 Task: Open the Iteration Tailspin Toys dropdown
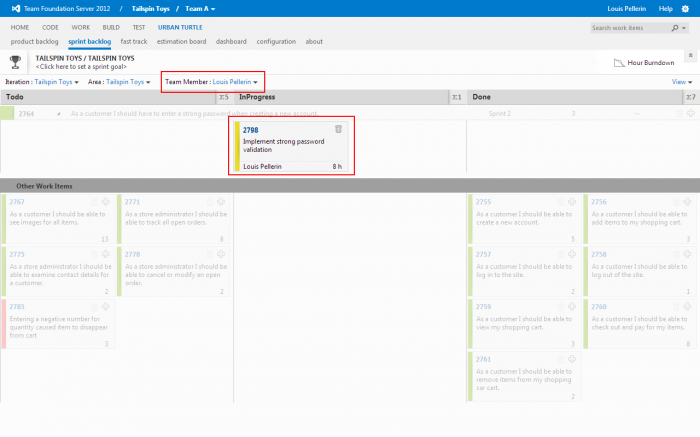[57, 82]
